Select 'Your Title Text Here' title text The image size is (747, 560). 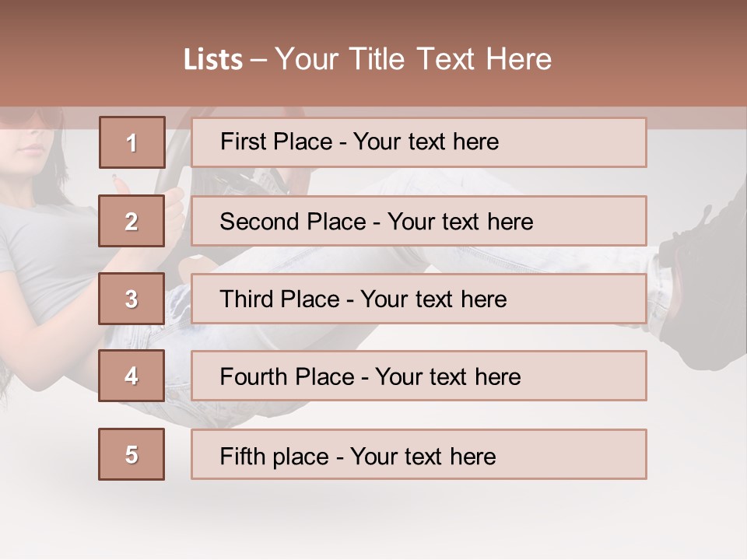tap(413, 60)
